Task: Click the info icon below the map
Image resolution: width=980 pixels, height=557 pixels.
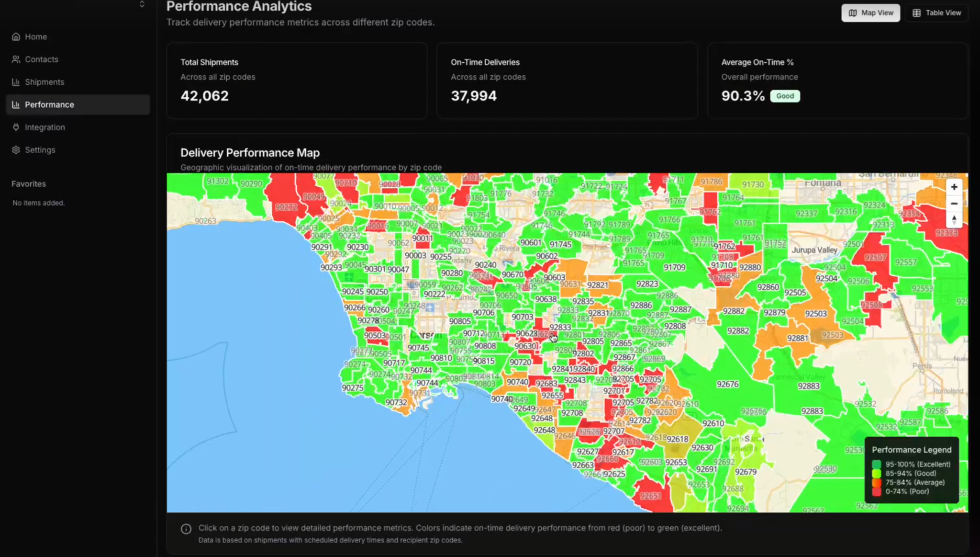Action: coord(186,528)
